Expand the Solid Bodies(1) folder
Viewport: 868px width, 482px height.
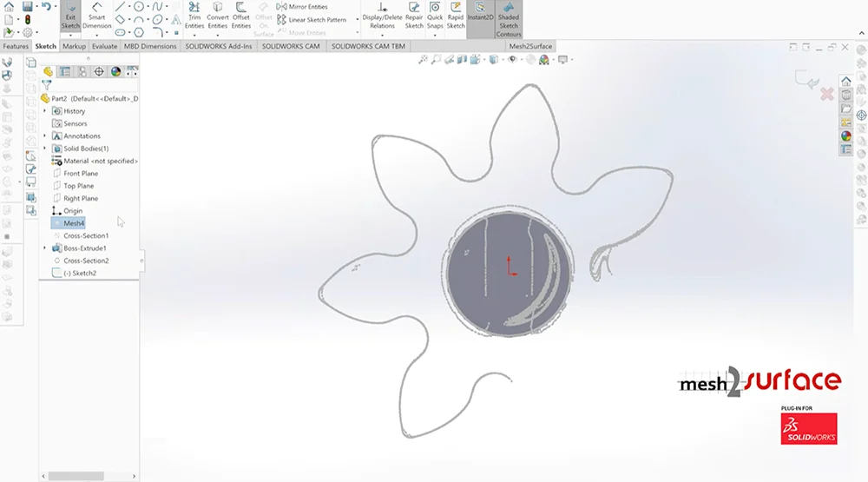click(x=45, y=149)
